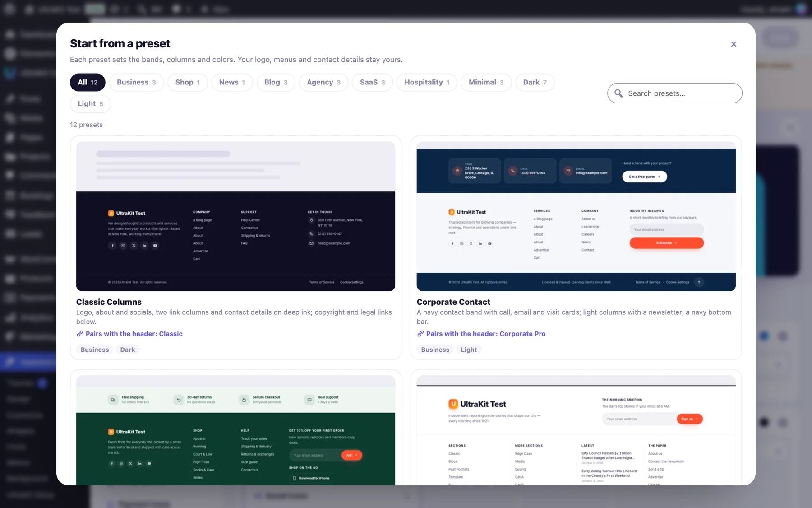Click the Light tag under Corporate Contact

tap(469, 350)
